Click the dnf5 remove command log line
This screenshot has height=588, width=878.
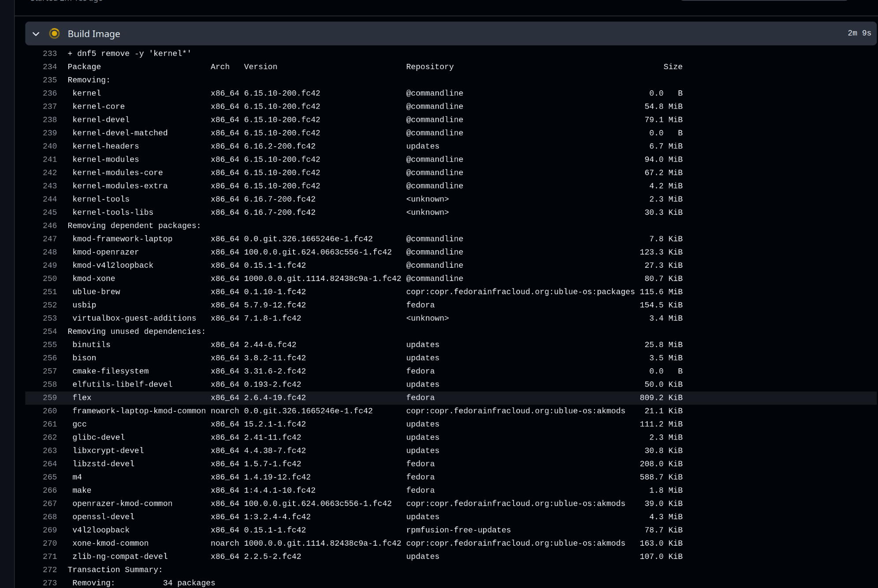[x=129, y=54]
